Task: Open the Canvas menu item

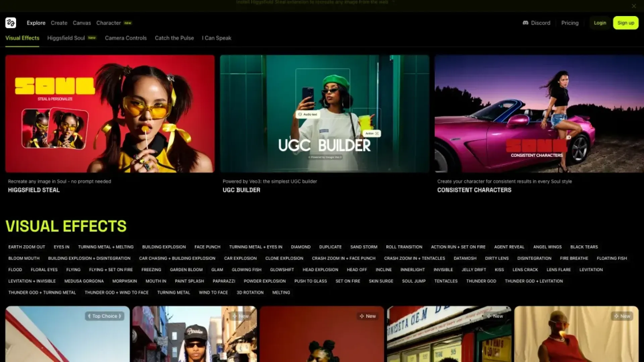Action: 82,23
